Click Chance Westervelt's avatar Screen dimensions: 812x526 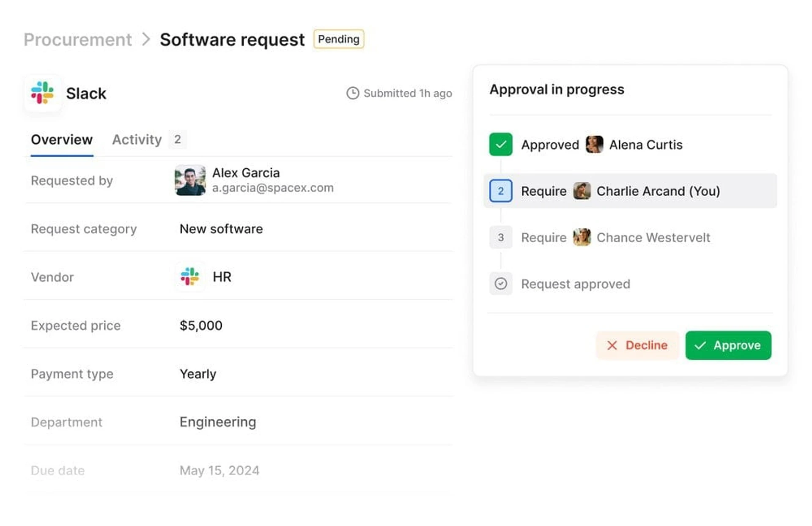[582, 237]
